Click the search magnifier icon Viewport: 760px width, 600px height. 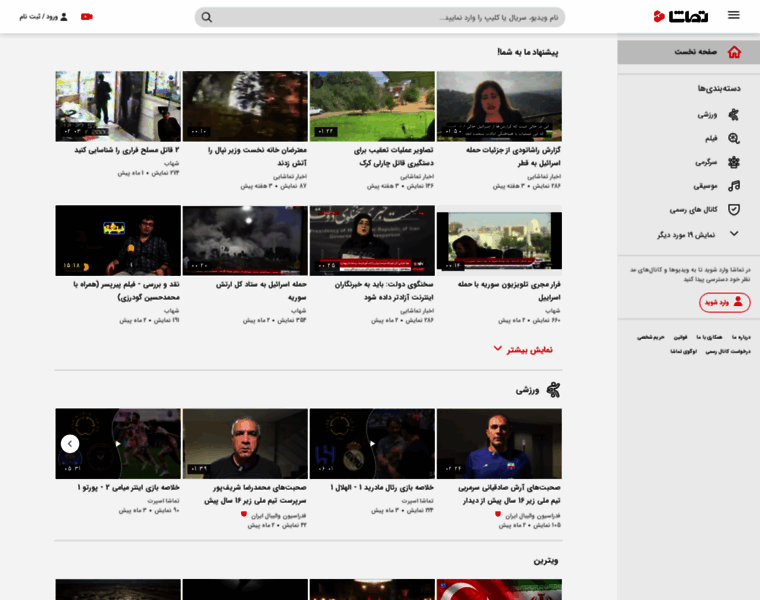pos(207,17)
